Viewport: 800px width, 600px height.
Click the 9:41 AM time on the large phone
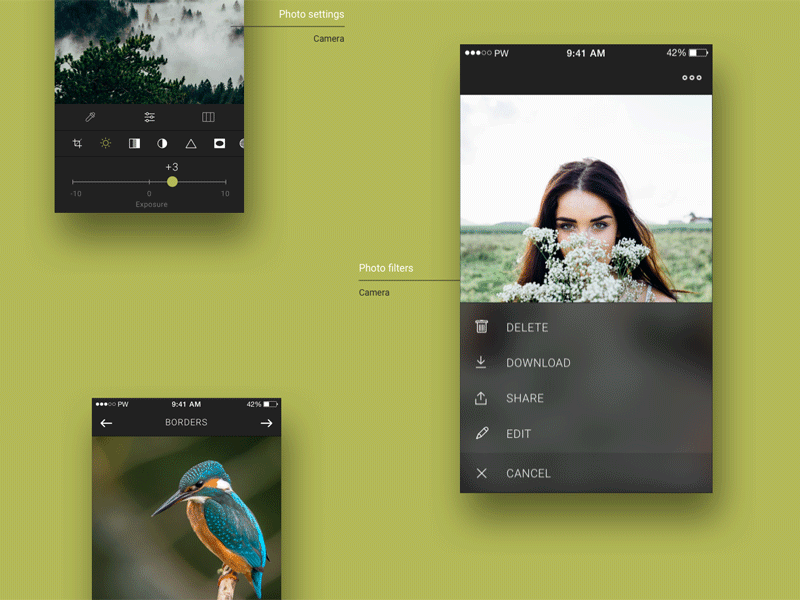(586, 53)
